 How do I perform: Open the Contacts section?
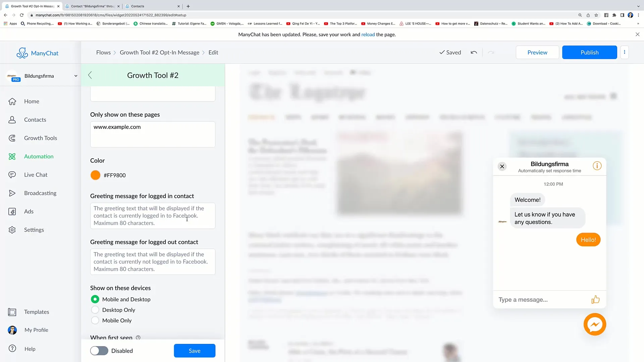[x=35, y=119]
